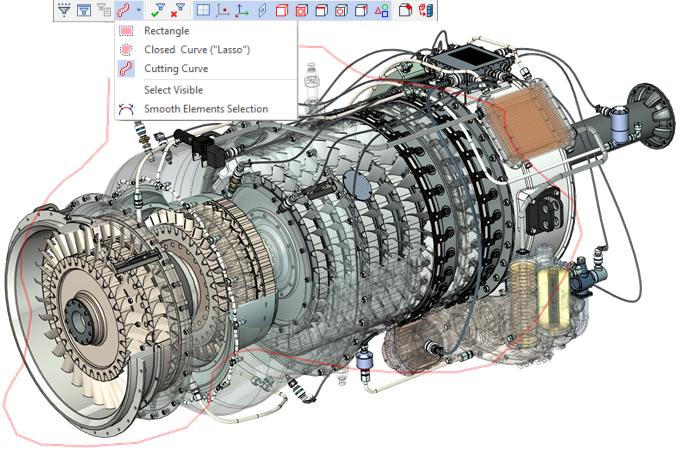Choose Cutting Curve from the menu
Screen dimensions: 680x453
206,68
